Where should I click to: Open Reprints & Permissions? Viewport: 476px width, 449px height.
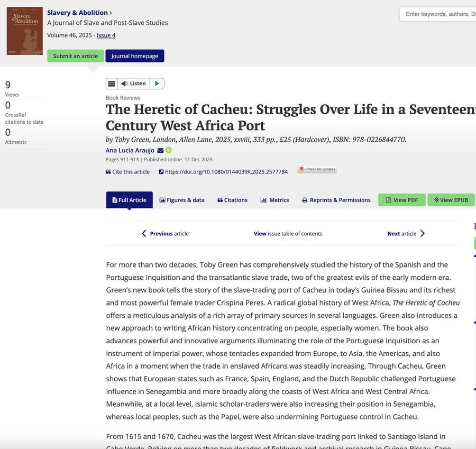[336, 200]
